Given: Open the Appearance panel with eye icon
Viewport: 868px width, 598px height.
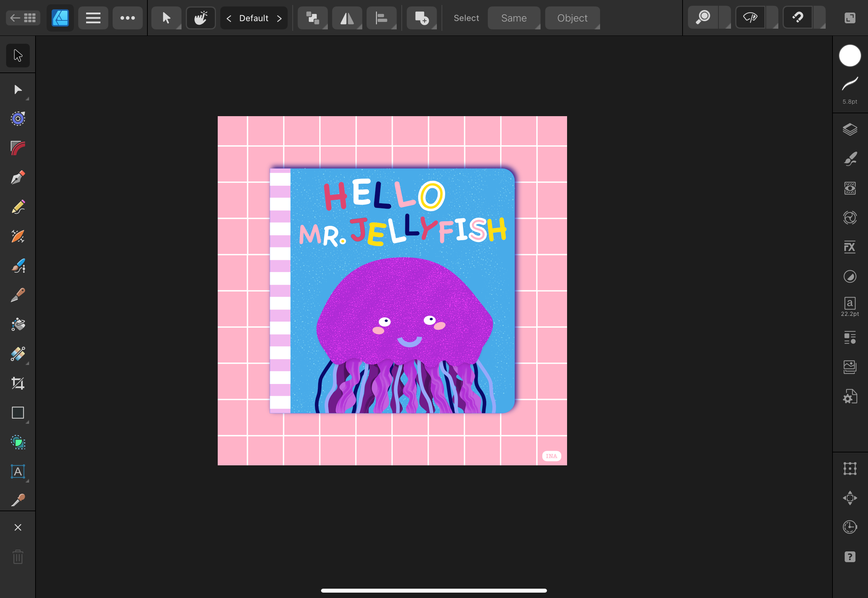Looking at the screenshot, I should [850, 189].
